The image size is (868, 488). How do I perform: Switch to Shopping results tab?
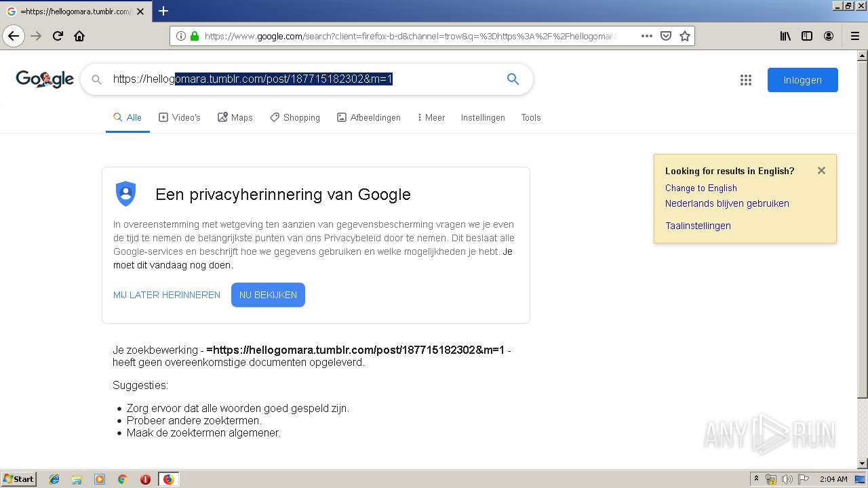pos(295,117)
